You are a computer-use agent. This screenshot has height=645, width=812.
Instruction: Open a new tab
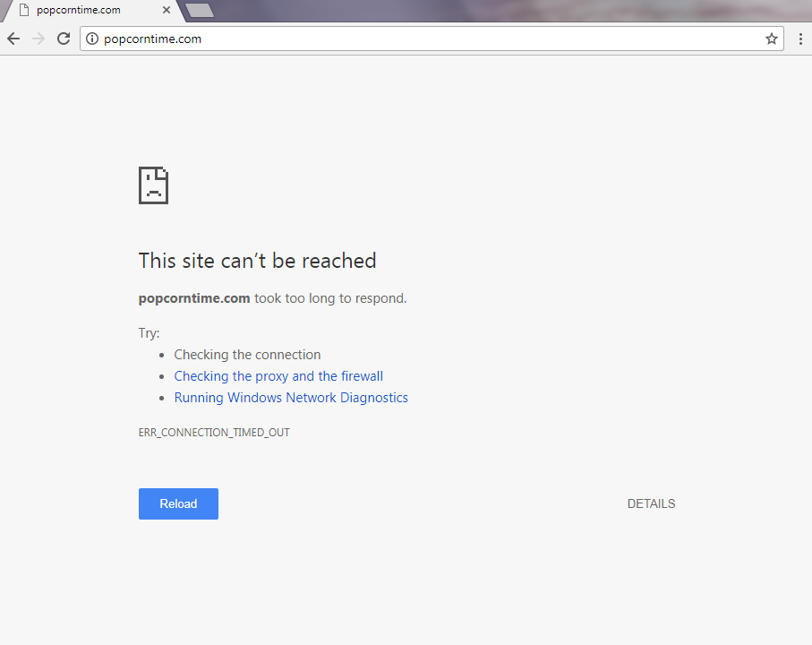[x=200, y=10]
